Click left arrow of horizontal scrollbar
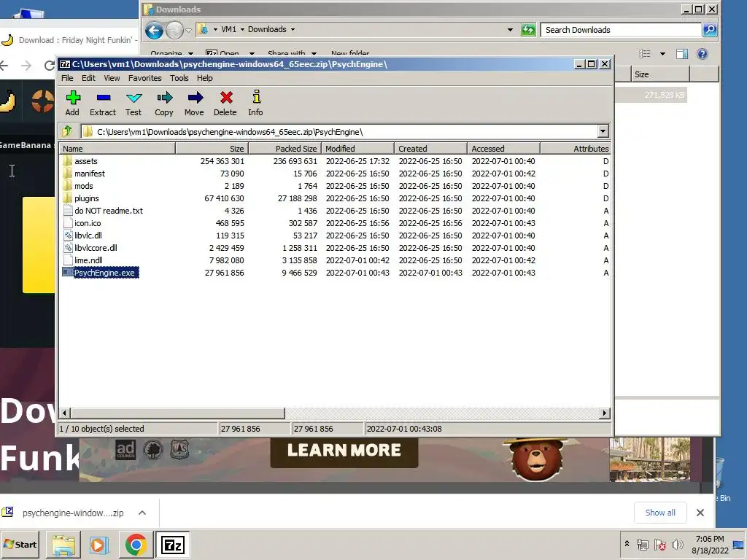Viewport: 747px width, 560px height. pos(65,413)
